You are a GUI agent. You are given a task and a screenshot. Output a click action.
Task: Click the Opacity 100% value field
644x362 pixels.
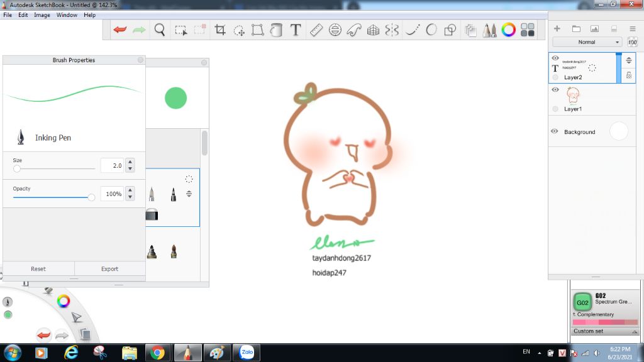pyautogui.click(x=112, y=194)
